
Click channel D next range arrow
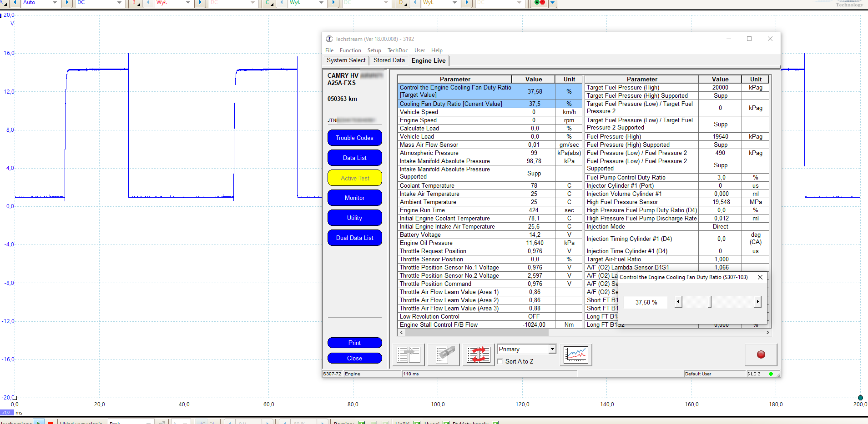[x=467, y=3]
